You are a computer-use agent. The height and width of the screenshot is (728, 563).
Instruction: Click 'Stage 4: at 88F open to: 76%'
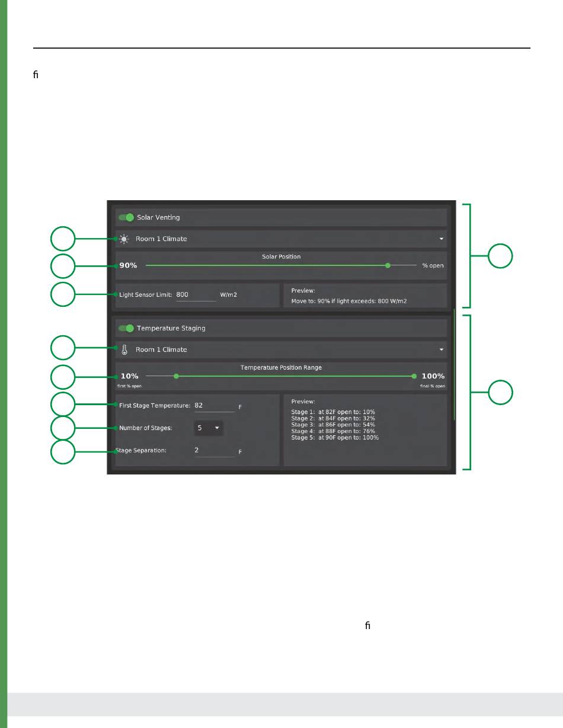pos(333,431)
